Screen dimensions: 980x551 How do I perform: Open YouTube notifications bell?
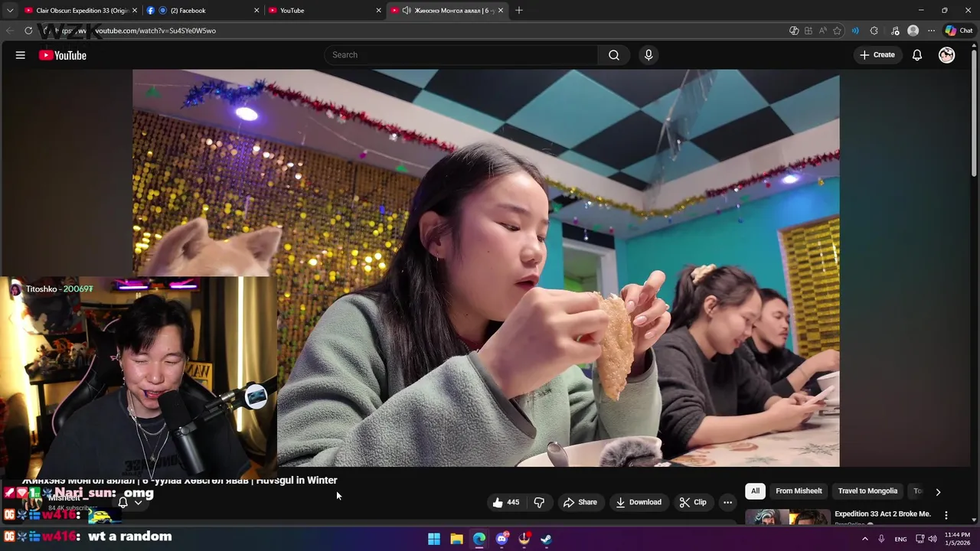point(917,55)
